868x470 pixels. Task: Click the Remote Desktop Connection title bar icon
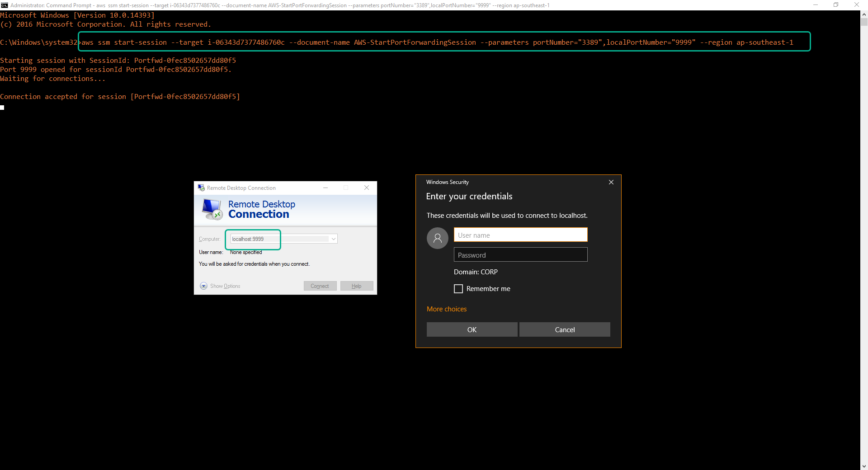click(202, 188)
